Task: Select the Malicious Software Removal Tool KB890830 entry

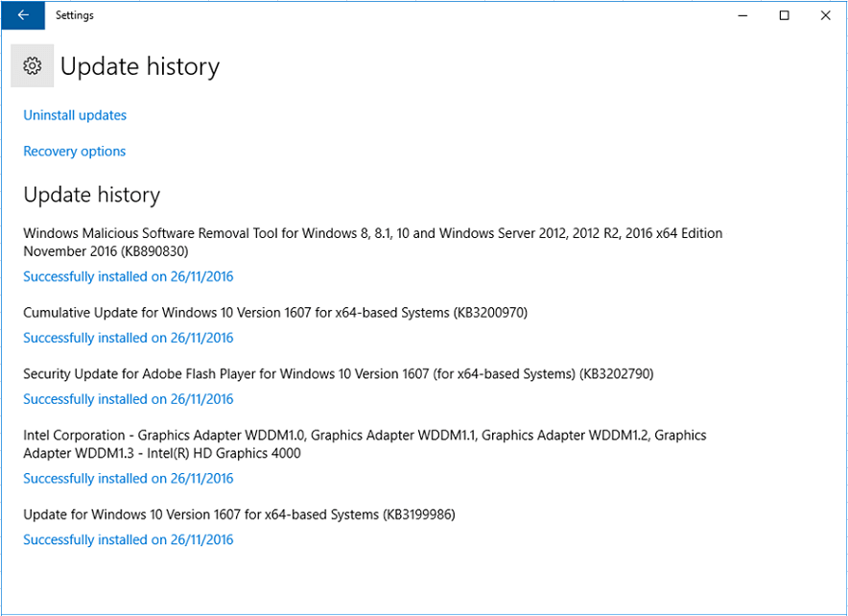Action: [372, 242]
